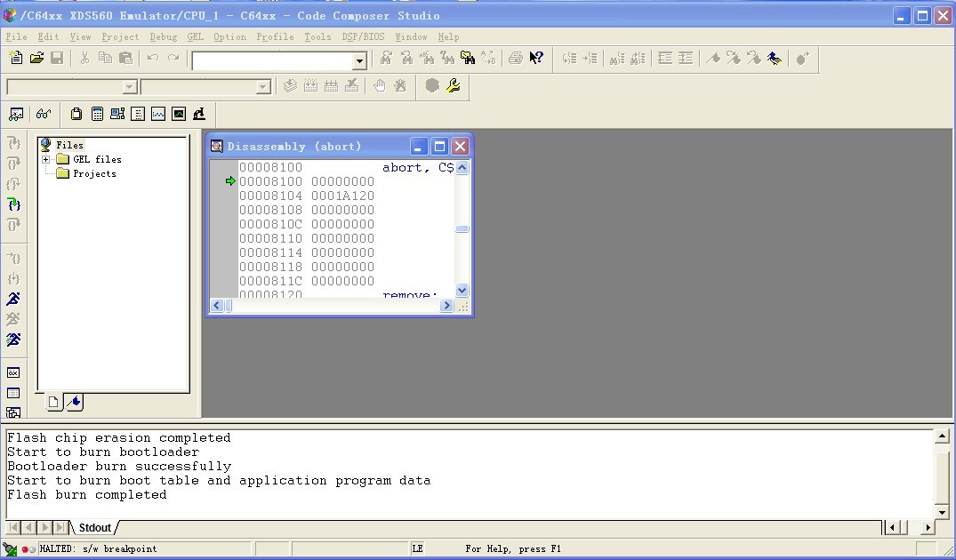
Task: Click the Disassembly window down scroll arrow
Action: coord(462,290)
